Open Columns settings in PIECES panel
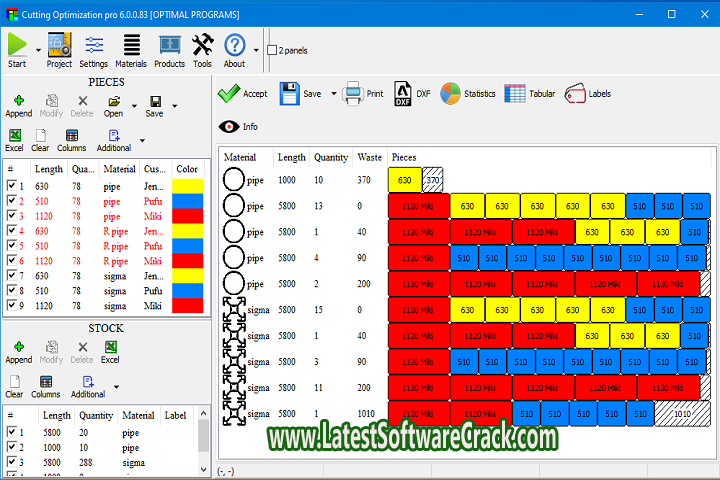Viewport: 720px width, 480px height. pos(72,141)
